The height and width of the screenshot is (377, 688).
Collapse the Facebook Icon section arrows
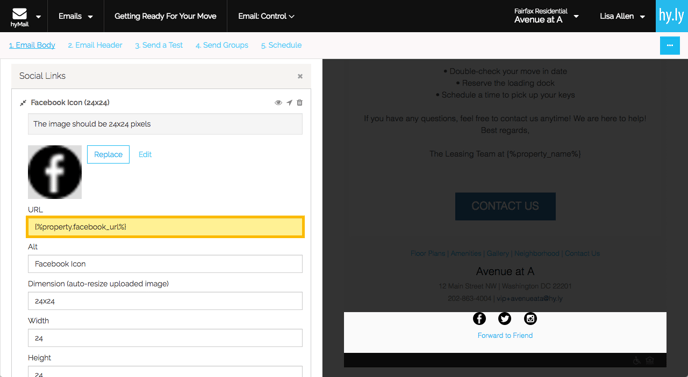pos(23,103)
